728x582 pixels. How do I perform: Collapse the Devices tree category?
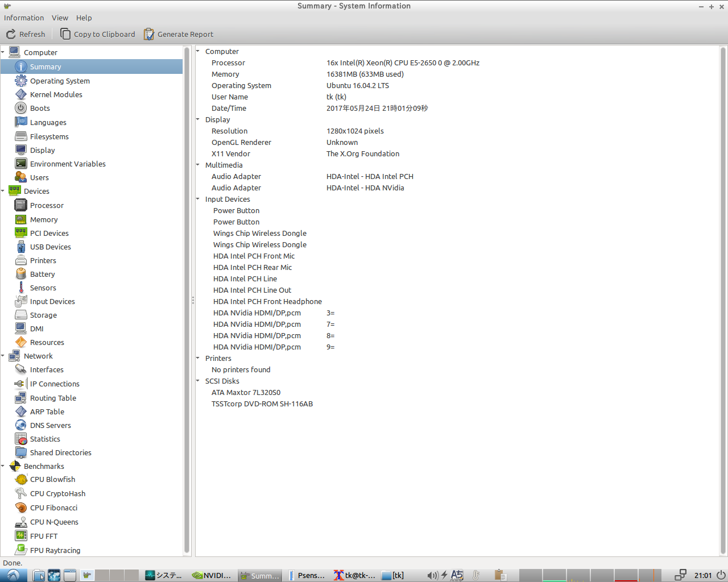3,192
